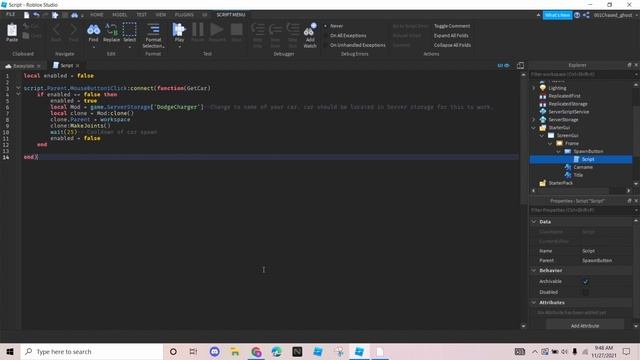Image resolution: width=640 pixels, height=360 pixels.
Task: Open the FILE menu
Action: point(11,14)
